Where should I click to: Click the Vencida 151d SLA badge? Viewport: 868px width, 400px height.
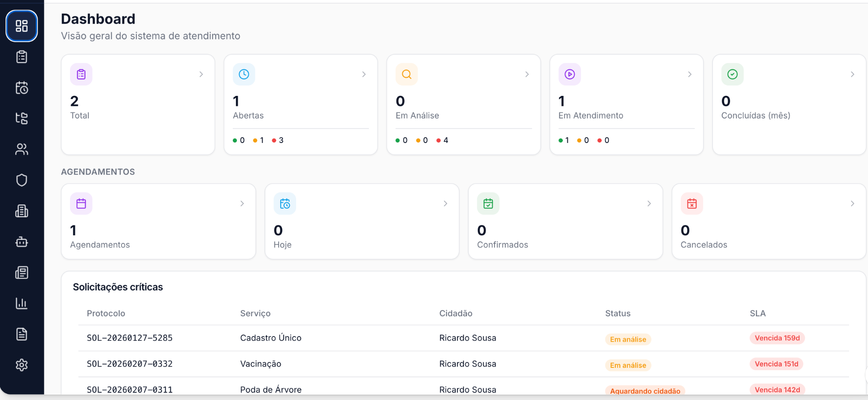click(x=776, y=364)
